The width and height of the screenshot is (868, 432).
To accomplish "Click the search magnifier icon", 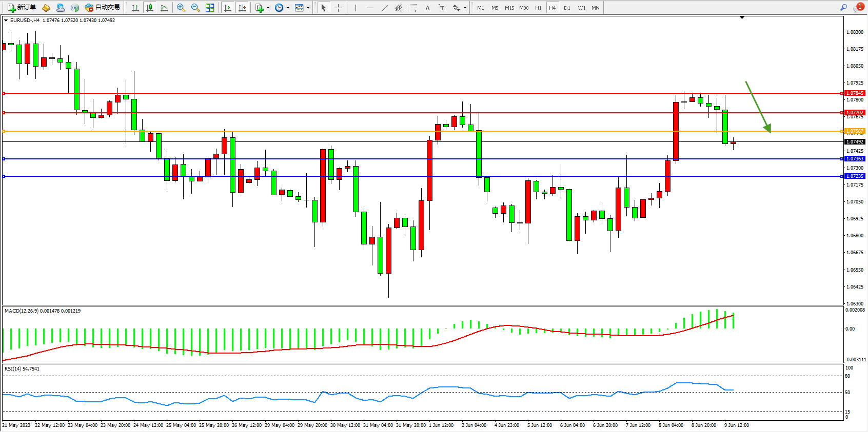I will [x=844, y=7].
